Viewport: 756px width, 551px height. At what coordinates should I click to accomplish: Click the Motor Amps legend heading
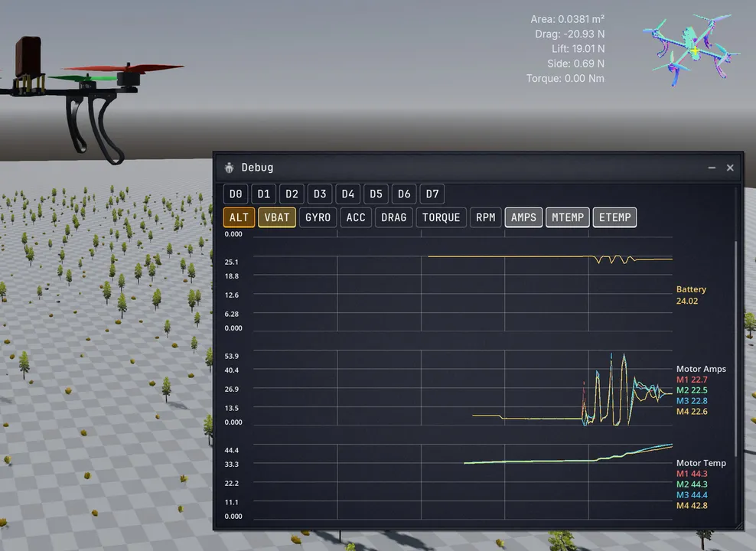(x=701, y=369)
